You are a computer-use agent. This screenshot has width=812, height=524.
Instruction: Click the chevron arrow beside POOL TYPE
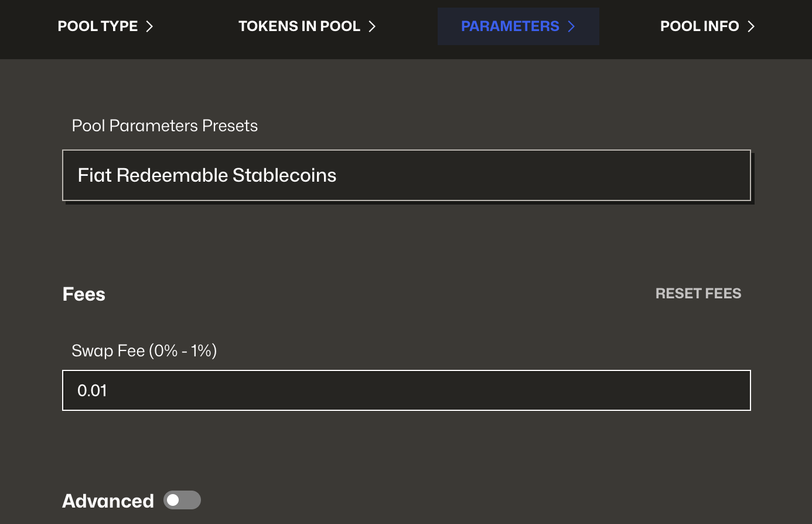[149, 26]
